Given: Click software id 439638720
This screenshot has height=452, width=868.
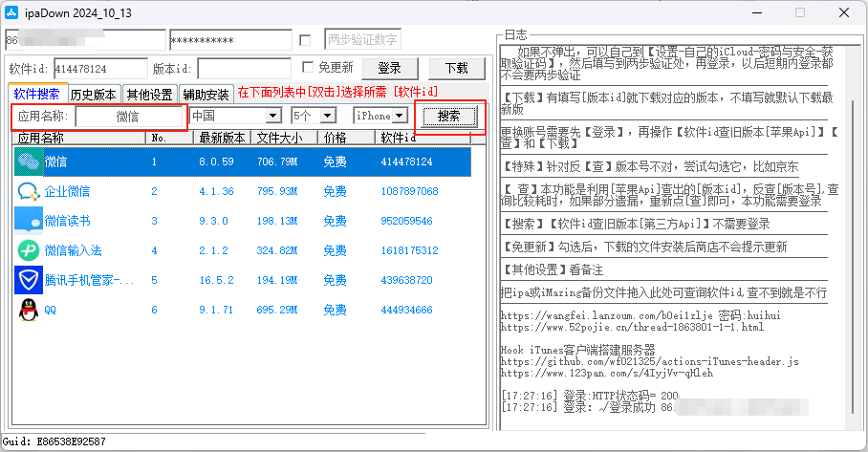Looking at the screenshot, I should [x=407, y=280].
